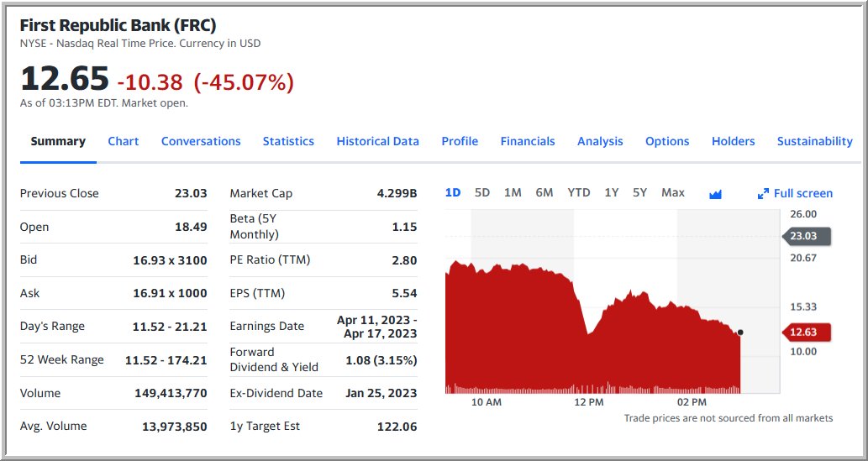View the Holders tab
This screenshot has height=461, width=868.
[734, 141]
